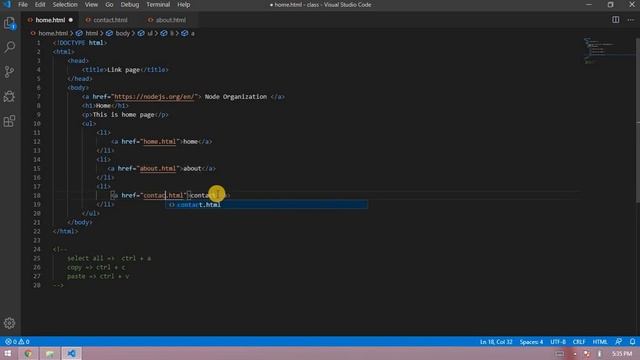Image resolution: width=640 pixels, height=360 pixels.
Task: Open the File menu
Action: pos(23,4)
